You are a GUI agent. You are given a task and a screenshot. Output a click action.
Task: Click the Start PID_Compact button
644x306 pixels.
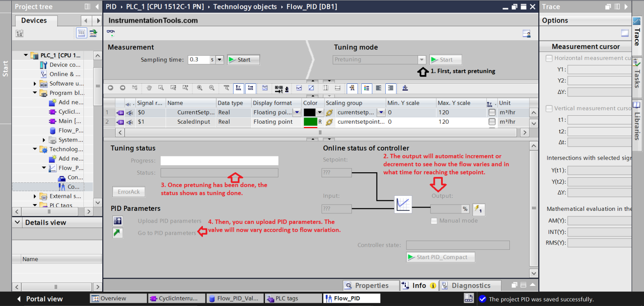tap(441, 257)
